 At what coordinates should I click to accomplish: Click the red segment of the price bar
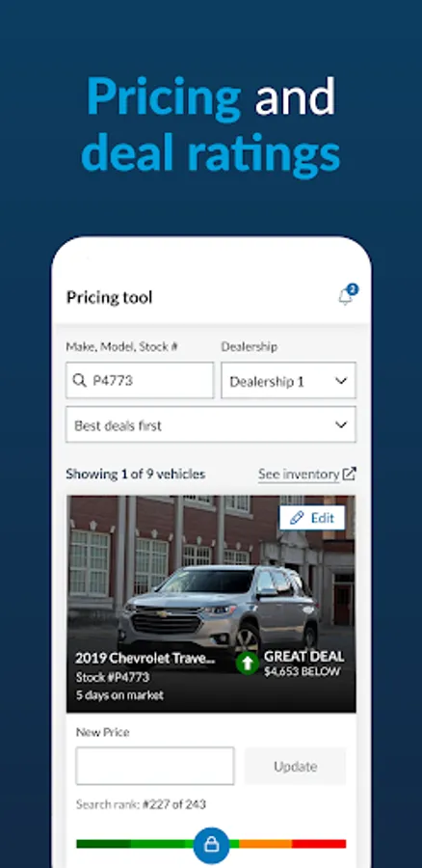(319, 844)
